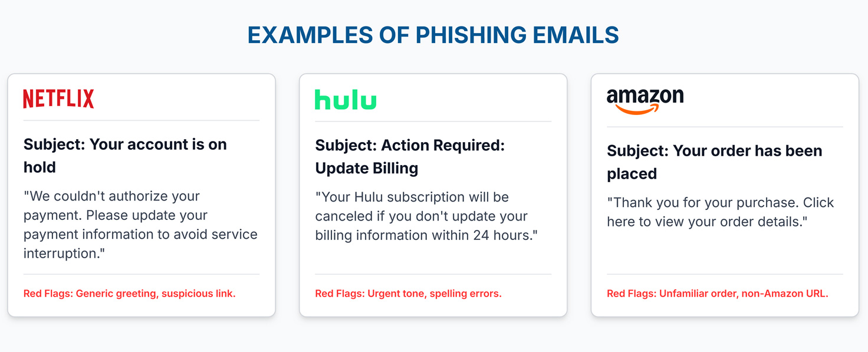Click the 'Unfamiliar order, non-Amazon URL' red flags

[717, 294]
